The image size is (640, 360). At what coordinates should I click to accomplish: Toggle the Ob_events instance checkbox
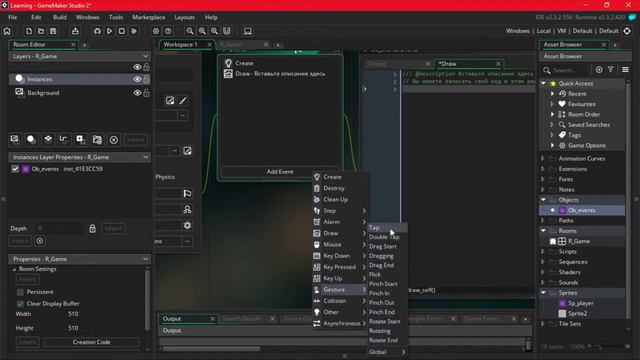15,169
